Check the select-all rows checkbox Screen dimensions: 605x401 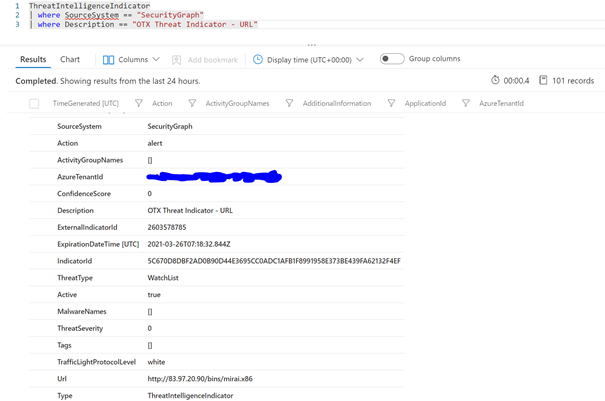pos(34,103)
